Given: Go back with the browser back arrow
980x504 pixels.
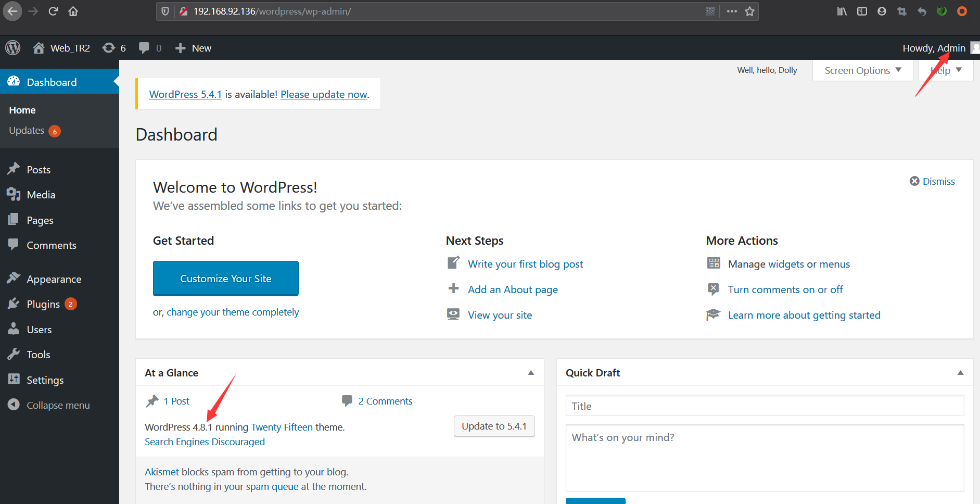Looking at the screenshot, I should tap(12, 11).
